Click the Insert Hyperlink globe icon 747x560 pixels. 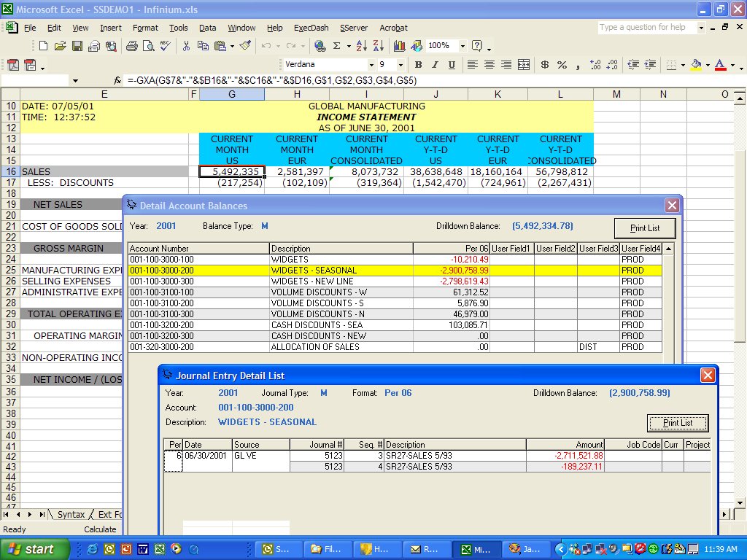click(320, 46)
